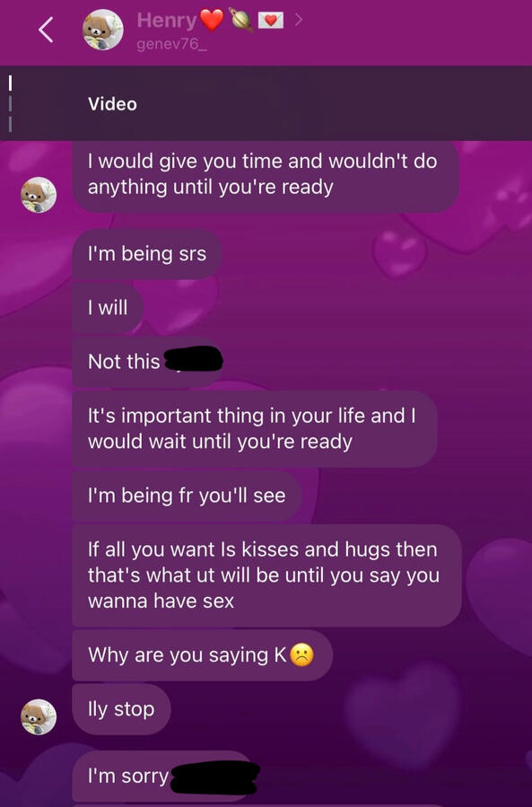This screenshot has height=807, width=532.
Task: Open the genev76_ username link
Action: click(x=172, y=44)
